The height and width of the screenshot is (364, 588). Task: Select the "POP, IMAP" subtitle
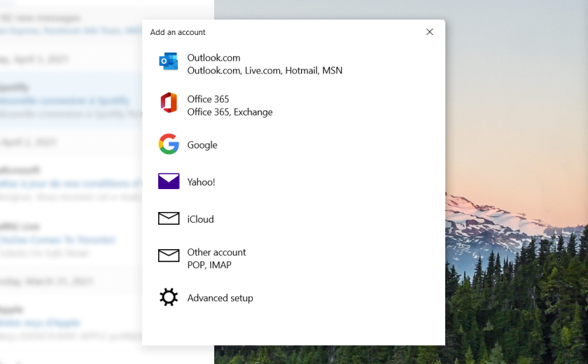tap(209, 265)
